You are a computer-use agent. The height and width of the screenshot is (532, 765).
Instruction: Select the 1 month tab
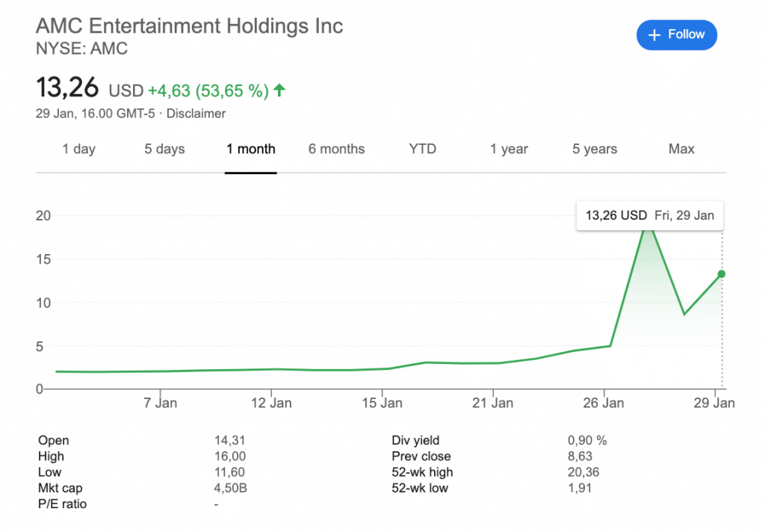[251, 149]
